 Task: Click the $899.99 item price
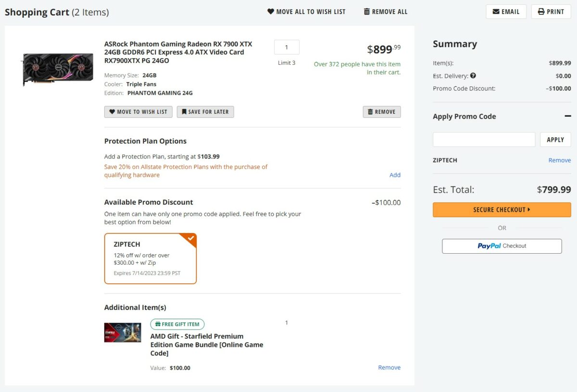click(384, 49)
